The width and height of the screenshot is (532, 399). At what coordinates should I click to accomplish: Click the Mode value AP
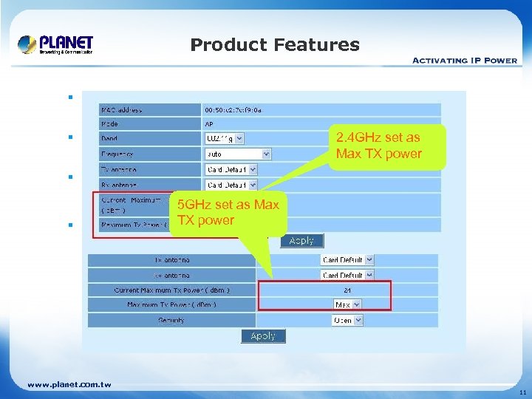[x=209, y=124]
